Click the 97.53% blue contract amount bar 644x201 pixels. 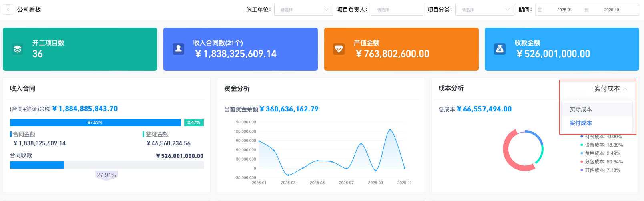point(95,123)
